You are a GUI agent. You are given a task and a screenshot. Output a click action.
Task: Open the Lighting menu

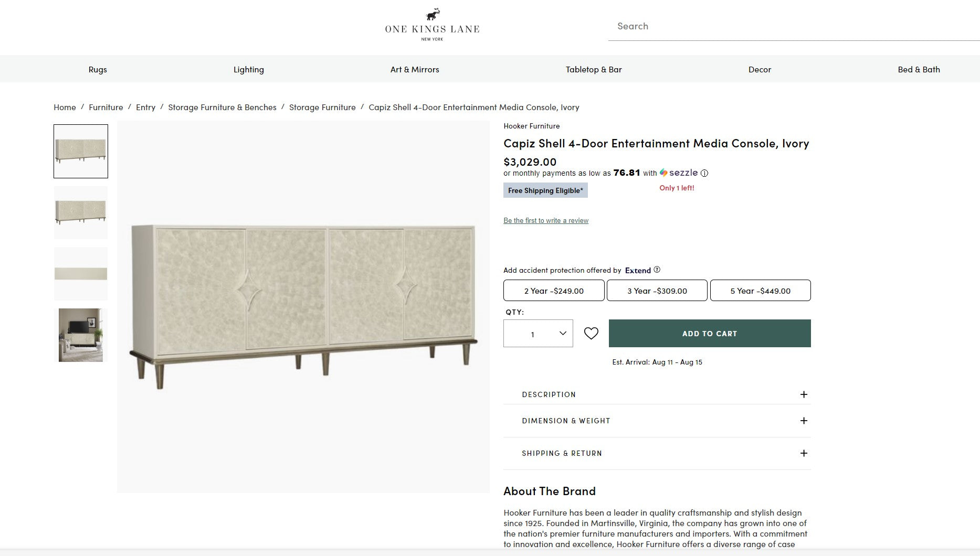click(x=249, y=69)
